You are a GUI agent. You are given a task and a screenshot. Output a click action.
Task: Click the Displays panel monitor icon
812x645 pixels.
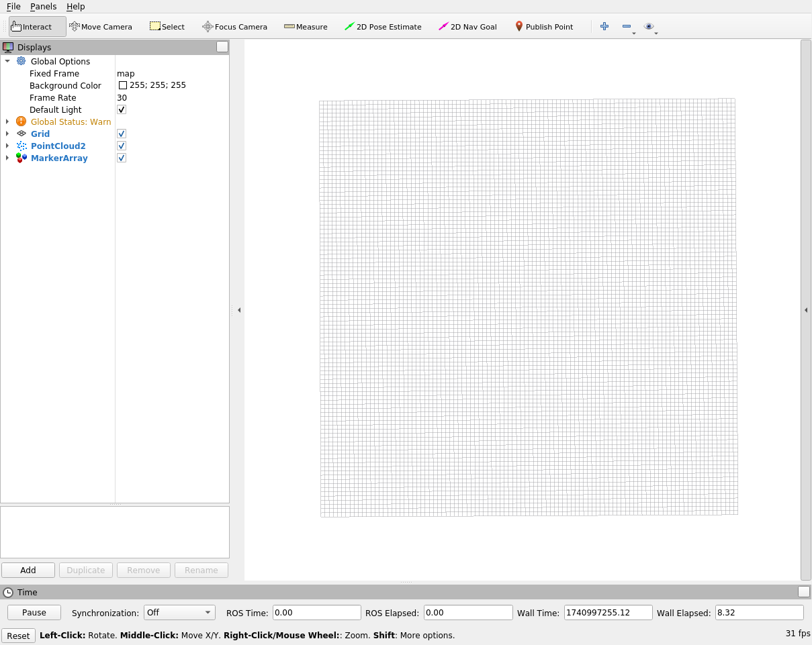click(8, 47)
